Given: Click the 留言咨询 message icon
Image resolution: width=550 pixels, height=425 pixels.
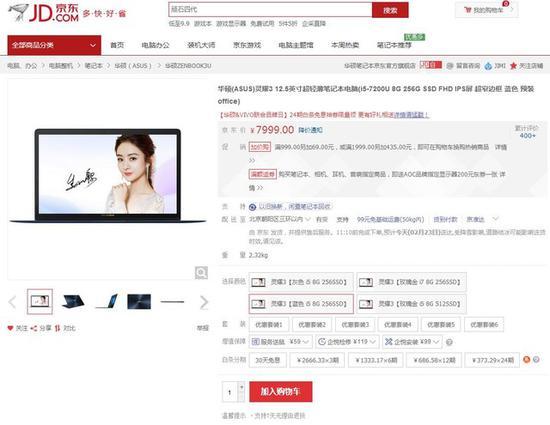Looking at the screenshot, I should [x=450, y=66].
